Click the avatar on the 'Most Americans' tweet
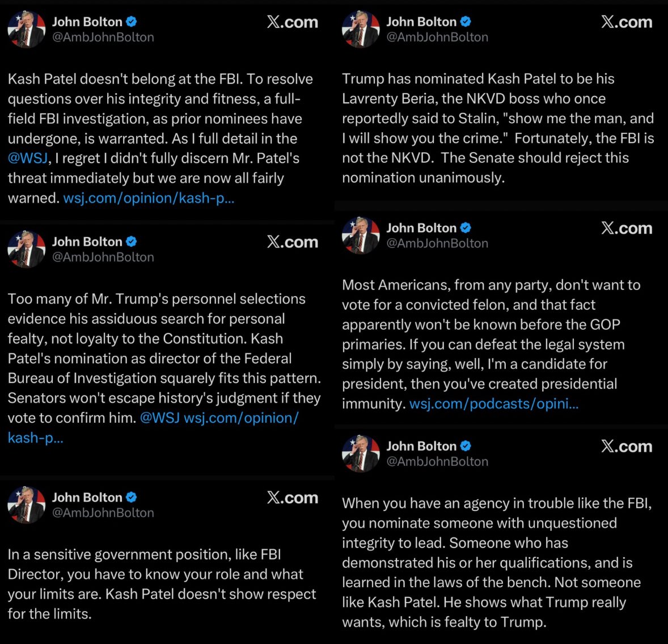 [x=361, y=235]
